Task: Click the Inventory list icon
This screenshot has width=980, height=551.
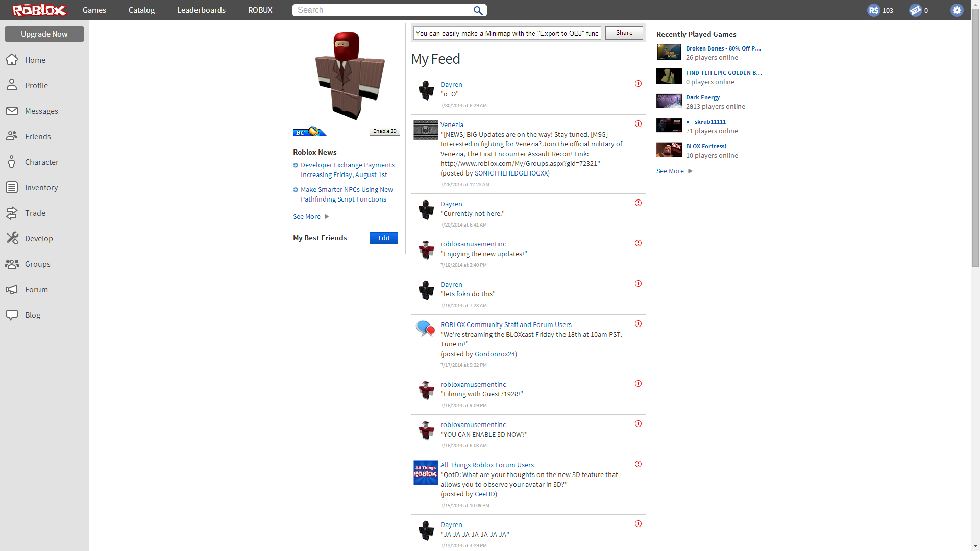Action: tap(12, 187)
